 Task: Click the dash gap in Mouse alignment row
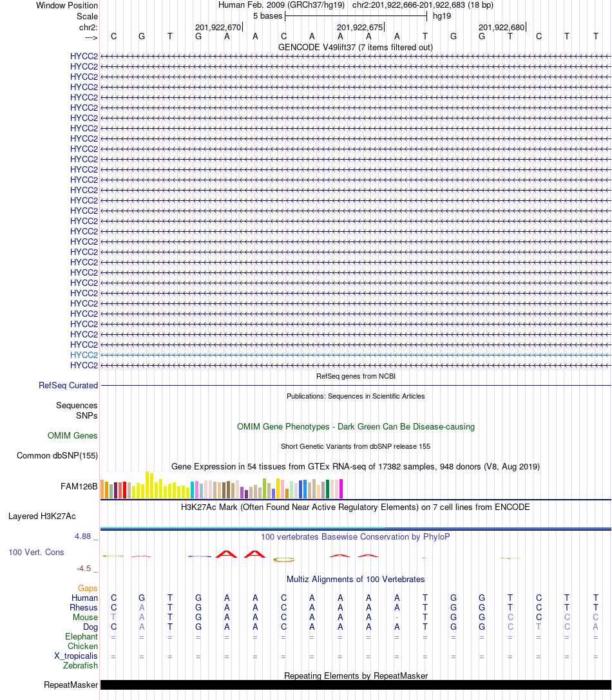pos(397,618)
